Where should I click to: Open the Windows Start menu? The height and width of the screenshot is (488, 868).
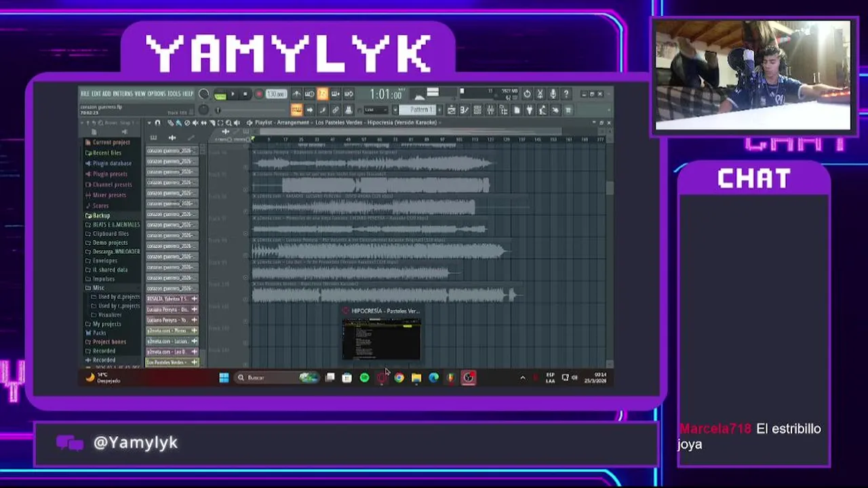coord(224,378)
